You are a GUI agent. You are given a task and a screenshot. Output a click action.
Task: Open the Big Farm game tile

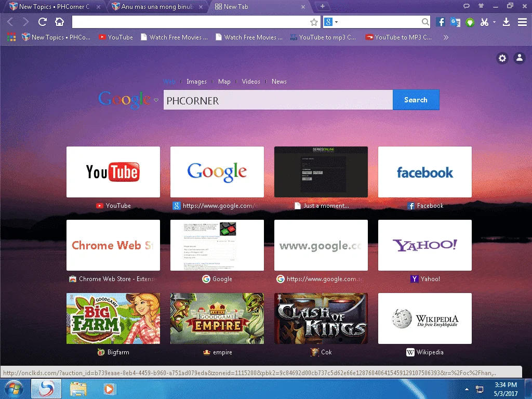[x=113, y=318]
